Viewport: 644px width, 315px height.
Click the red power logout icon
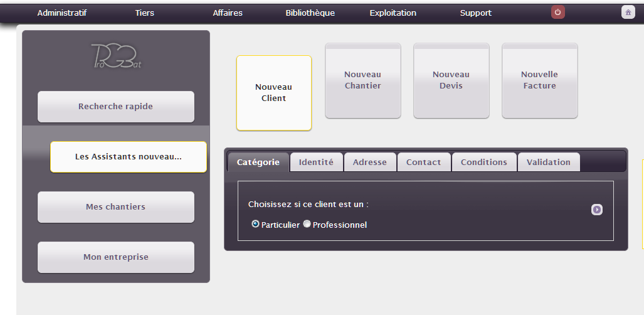(557, 13)
